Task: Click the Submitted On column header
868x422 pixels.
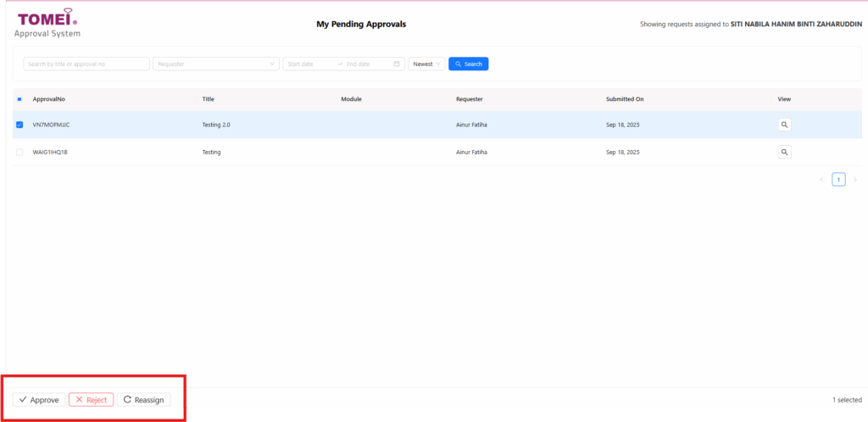Action: click(x=625, y=99)
